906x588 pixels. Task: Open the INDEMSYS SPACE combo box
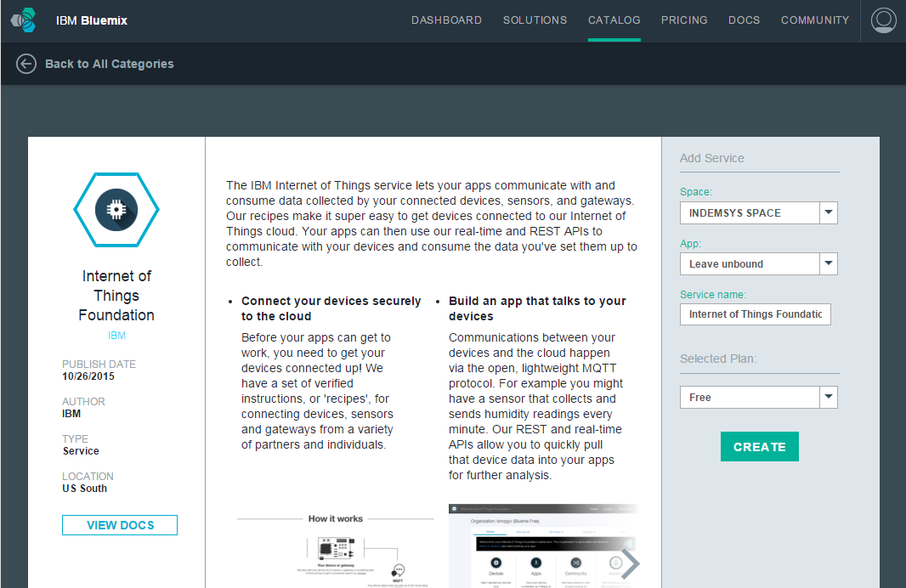click(x=759, y=212)
